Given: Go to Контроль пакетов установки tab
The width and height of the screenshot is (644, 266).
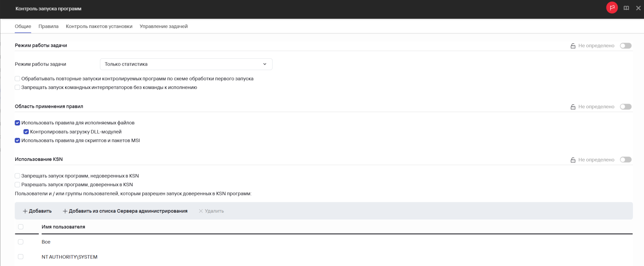Looking at the screenshot, I should tap(99, 26).
